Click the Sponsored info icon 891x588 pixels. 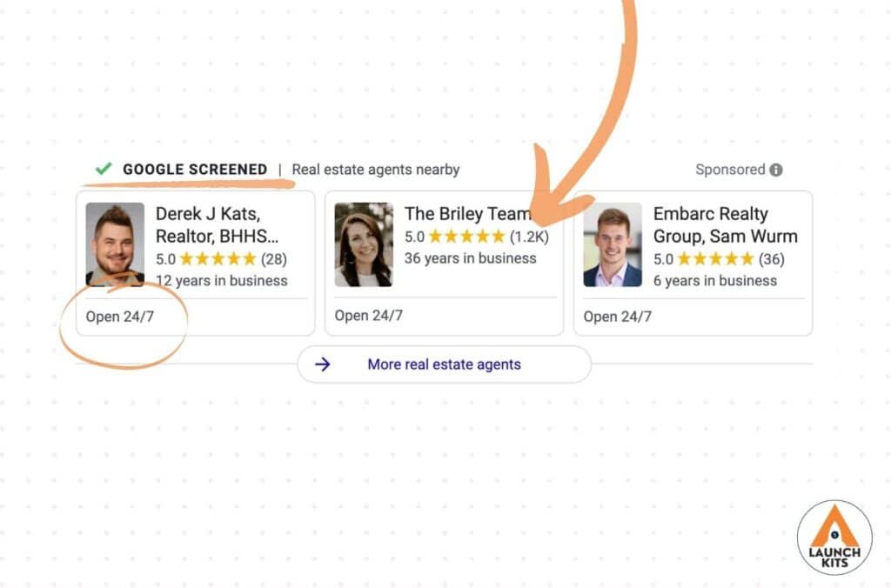click(x=775, y=170)
